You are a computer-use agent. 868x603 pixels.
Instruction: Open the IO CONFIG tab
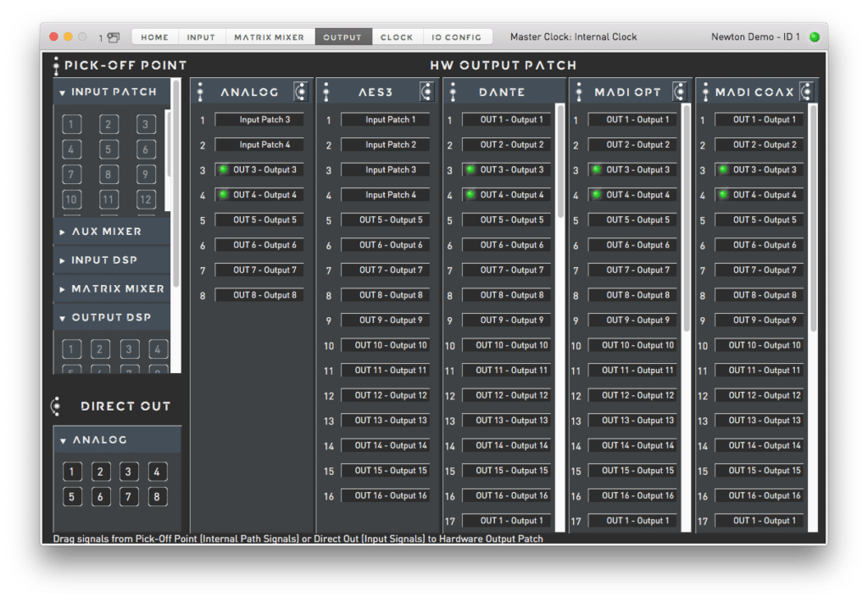pos(456,37)
